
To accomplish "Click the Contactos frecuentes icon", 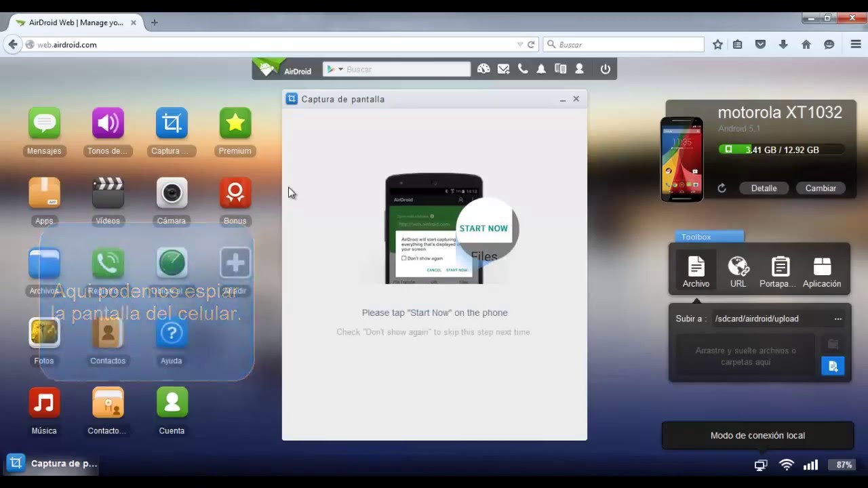I will click(x=108, y=403).
